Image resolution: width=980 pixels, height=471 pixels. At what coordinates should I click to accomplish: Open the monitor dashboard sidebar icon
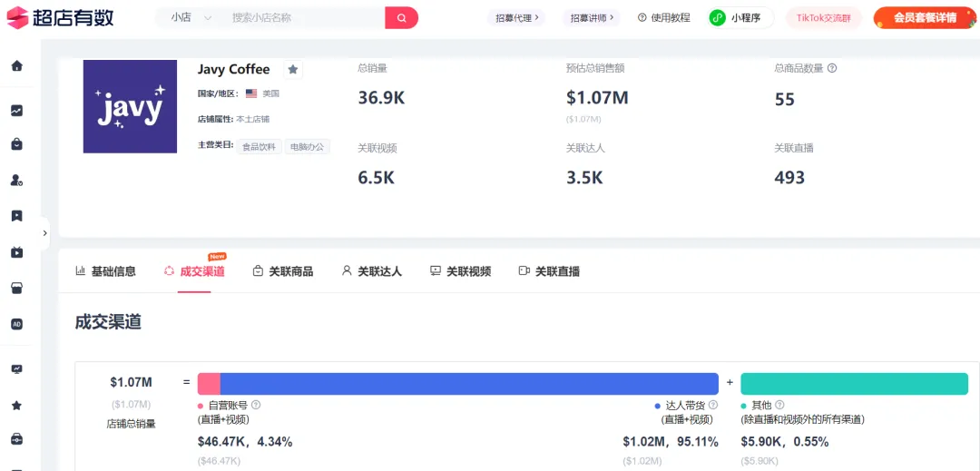click(17, 369)
